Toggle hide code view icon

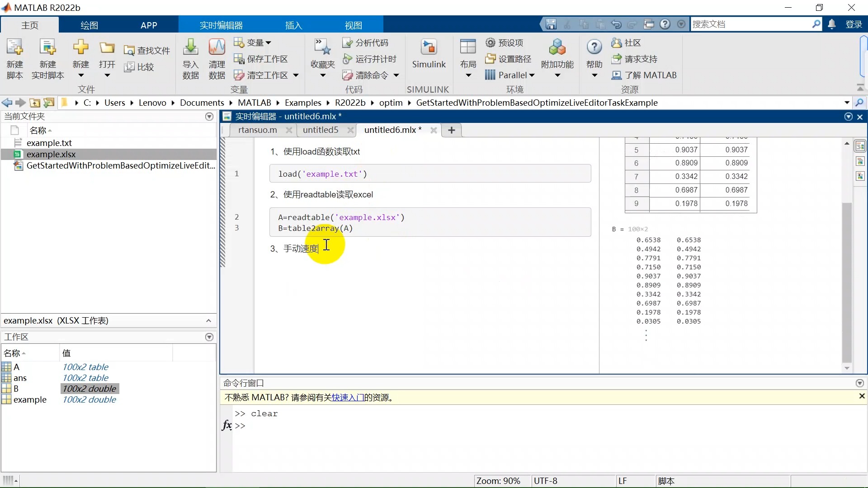click(x=860, y=176)
